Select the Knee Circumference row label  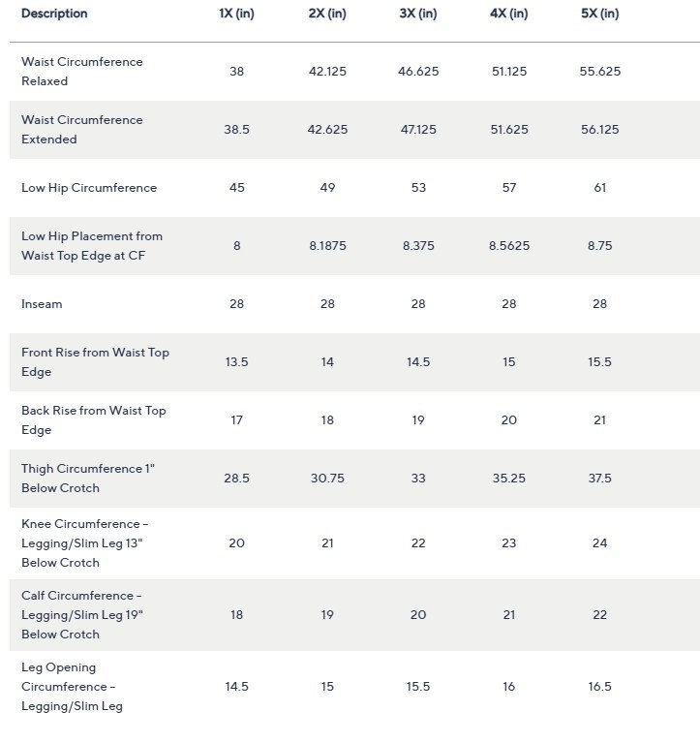83,543
